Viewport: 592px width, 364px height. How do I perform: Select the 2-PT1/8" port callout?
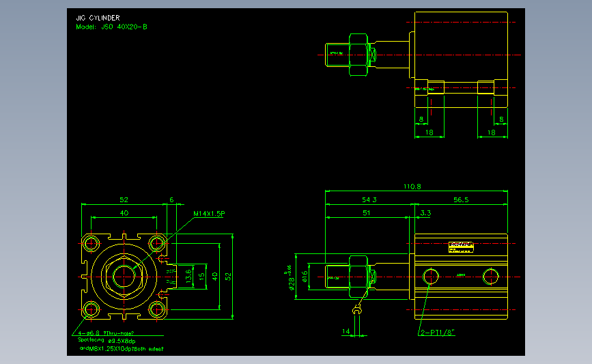[438, 333]
